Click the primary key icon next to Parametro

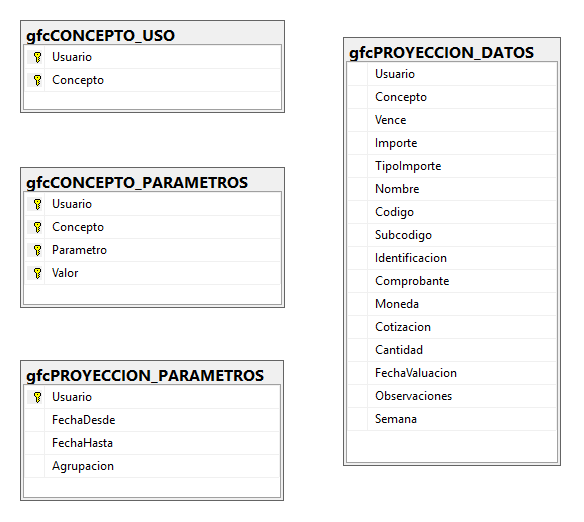37,250
